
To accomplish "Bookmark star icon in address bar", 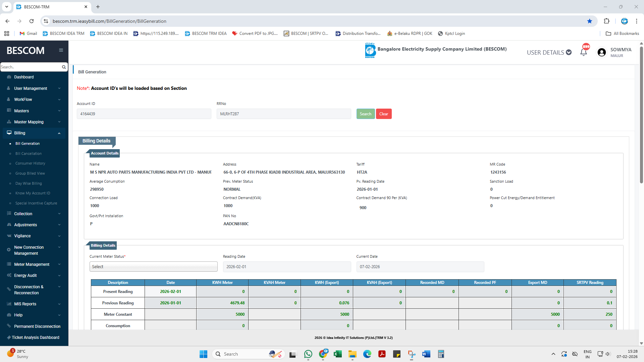I will pos(590,21).
